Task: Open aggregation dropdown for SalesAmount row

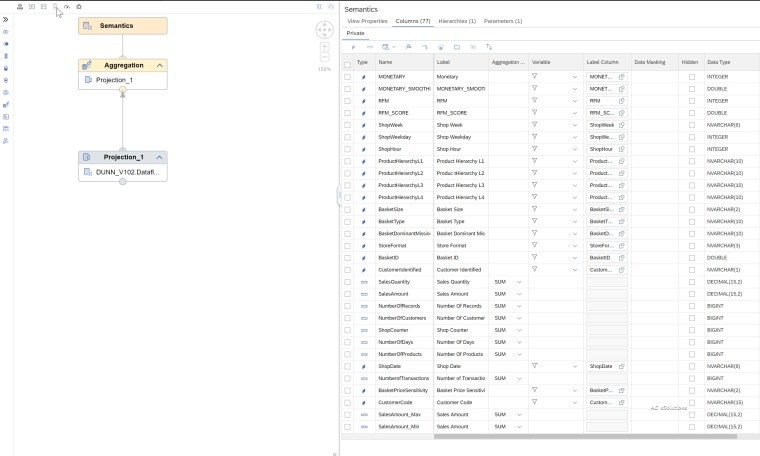Action: click(x=518, y=294)
